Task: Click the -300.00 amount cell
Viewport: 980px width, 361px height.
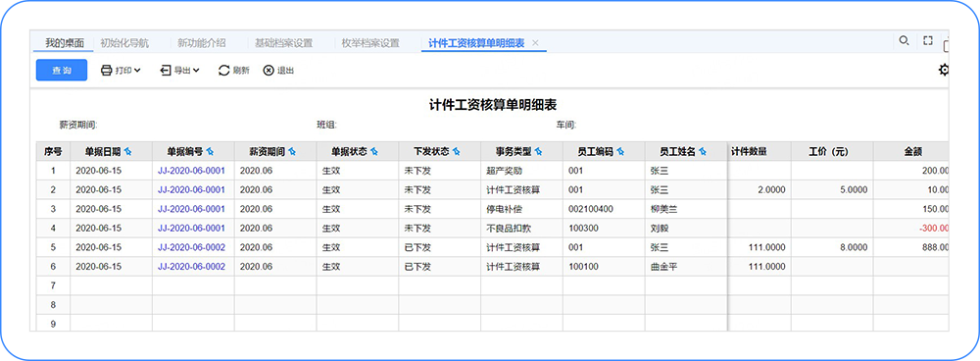Action: click(x=911, y=228)
